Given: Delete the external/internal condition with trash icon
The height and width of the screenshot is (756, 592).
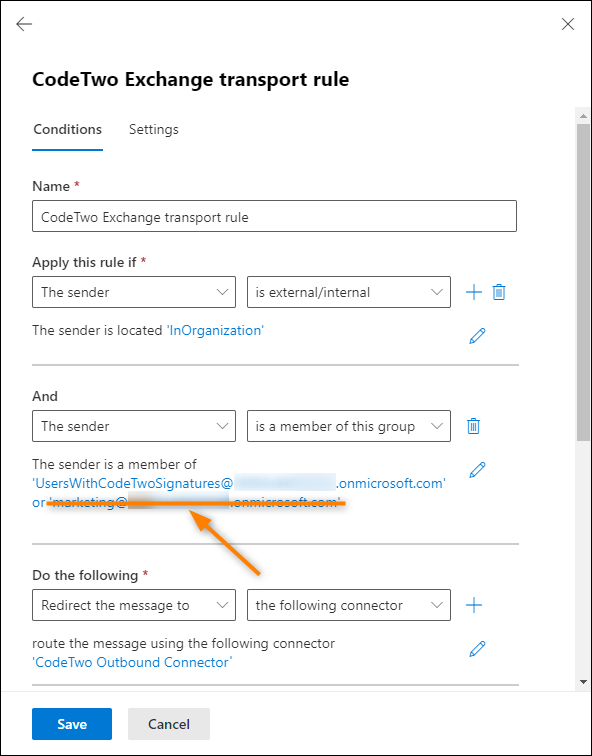Looking at the screenshot, I should [x=499, y=292].
